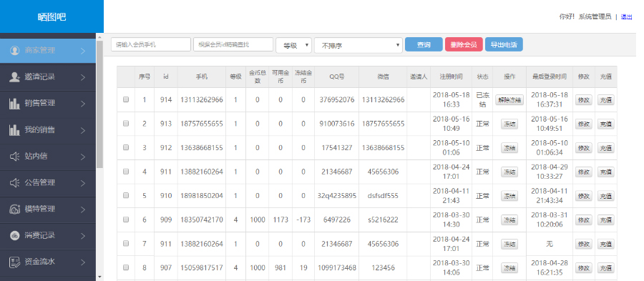Check the checkbox for member id 914
Screen dimensions: 644x281
pyautogui.click(x=126, y=99)
